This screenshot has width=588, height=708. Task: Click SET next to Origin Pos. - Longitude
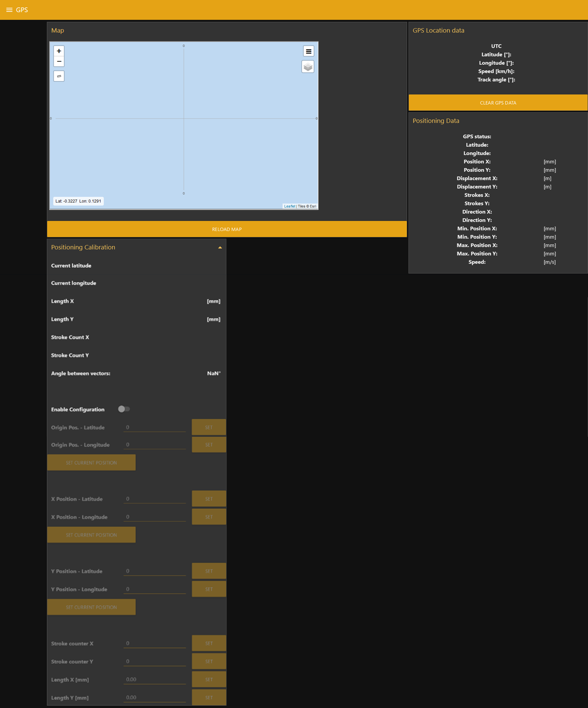coord(209,445)
